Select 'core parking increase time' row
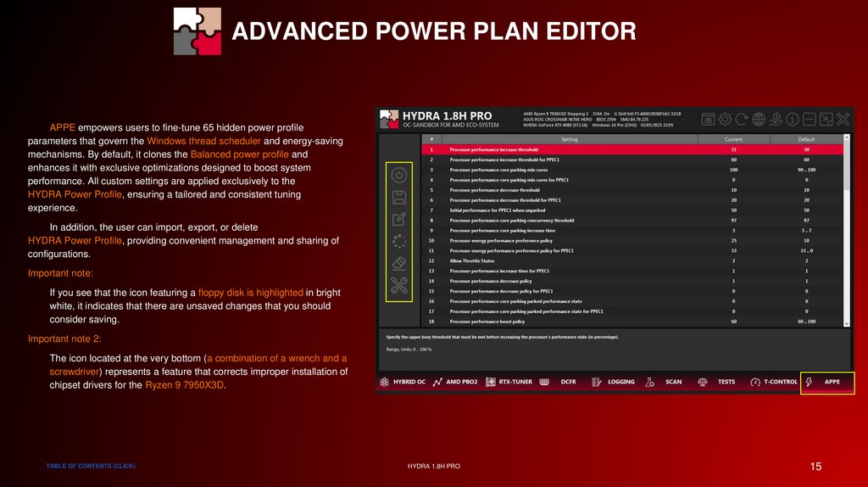The image size is (868, 487). pyautogui.click(x=632, y=231)
